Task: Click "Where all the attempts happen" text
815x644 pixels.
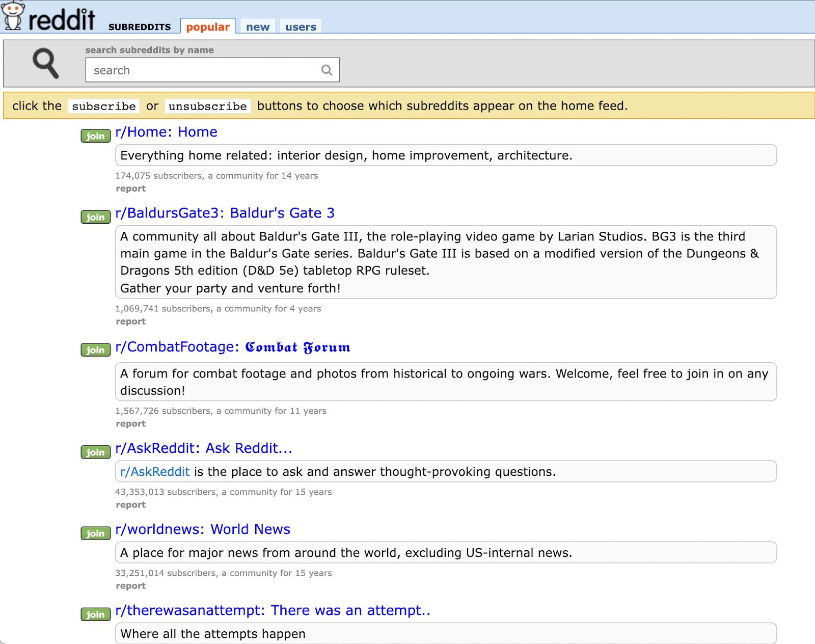Action: [213, 634]
